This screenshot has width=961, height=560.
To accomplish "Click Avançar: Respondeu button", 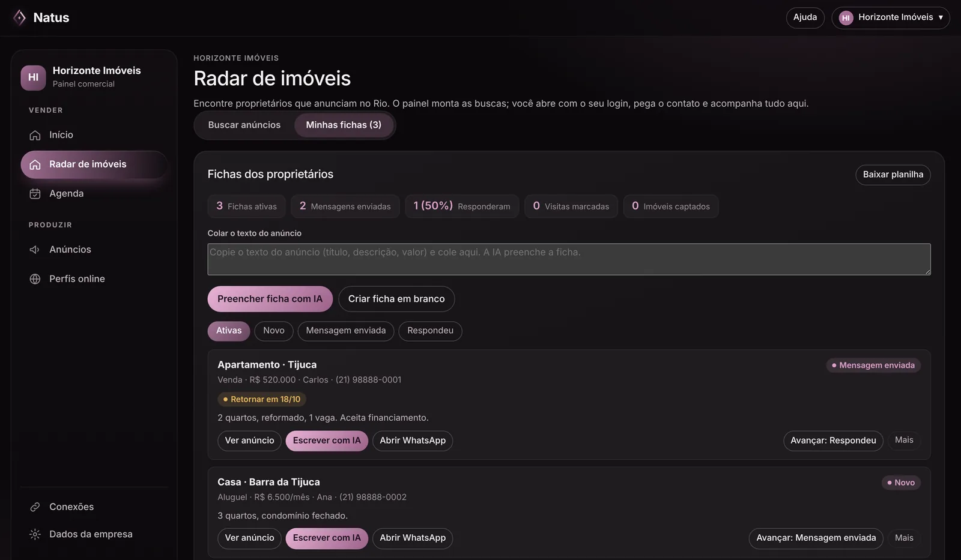I will (x=833, y=441).
